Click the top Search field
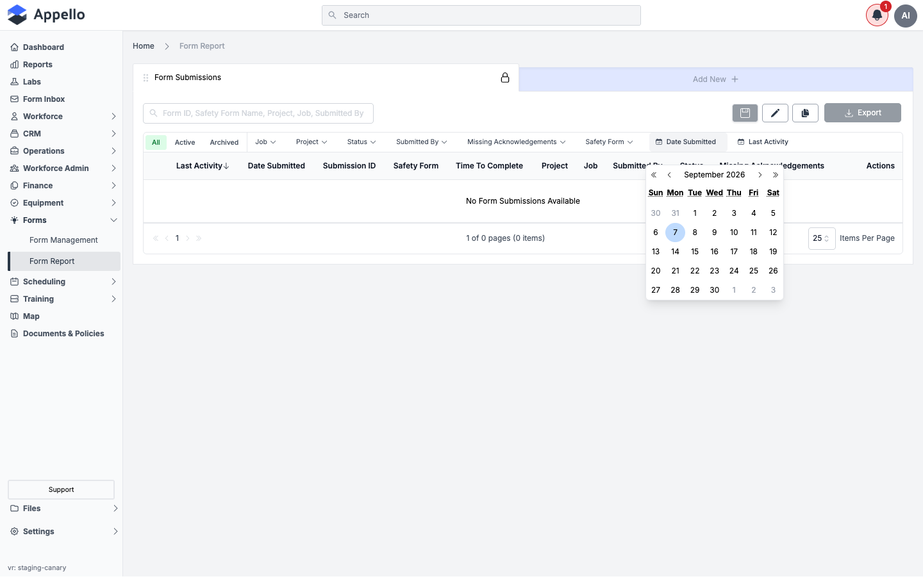The height and width of the screenshot is (588, 923). pos(481,15)
